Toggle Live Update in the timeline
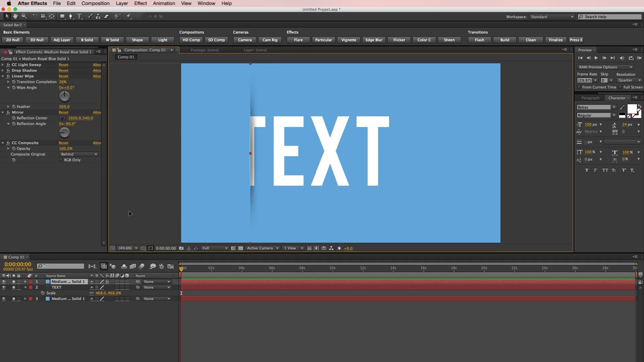 (x=104, y=266)
